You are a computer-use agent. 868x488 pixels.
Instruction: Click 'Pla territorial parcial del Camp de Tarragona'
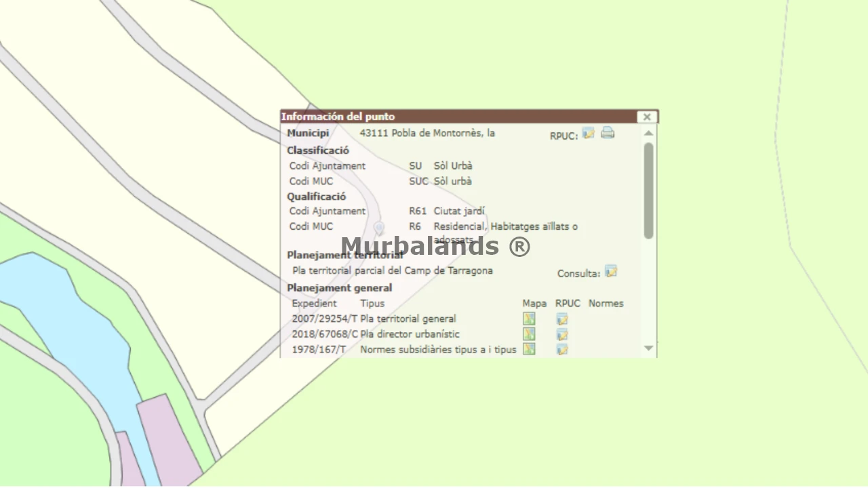(x=393, y=270)
